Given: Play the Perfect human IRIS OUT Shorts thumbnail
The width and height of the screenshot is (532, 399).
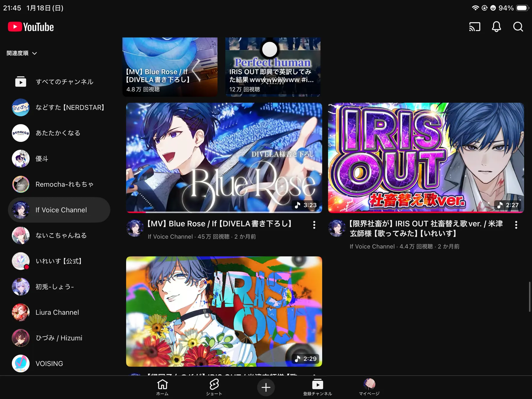Looking at the screenshot, I should tap(273, 67).
